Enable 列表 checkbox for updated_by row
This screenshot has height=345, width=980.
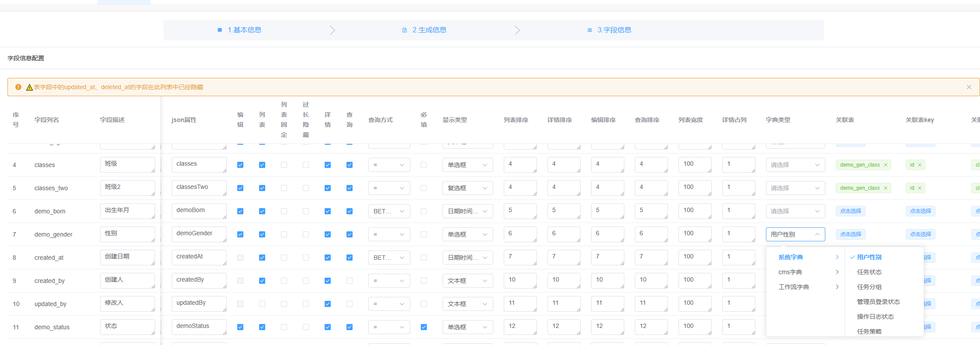(x=262, y=304)
